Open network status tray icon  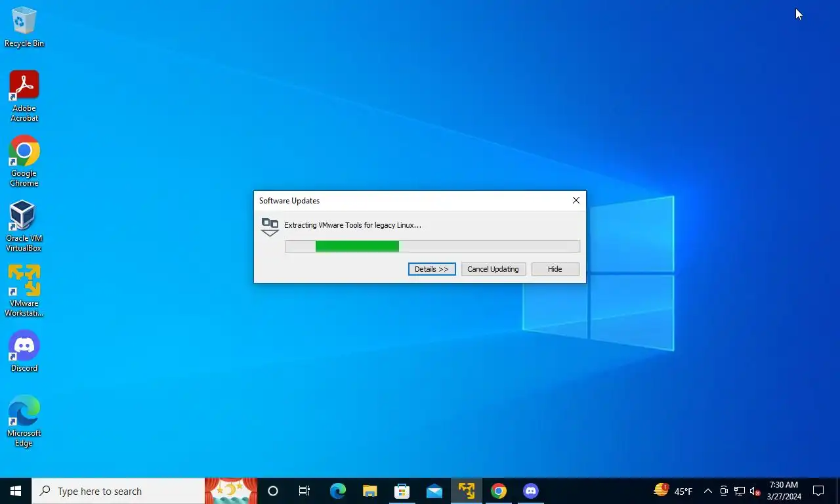tap(740, 491)
